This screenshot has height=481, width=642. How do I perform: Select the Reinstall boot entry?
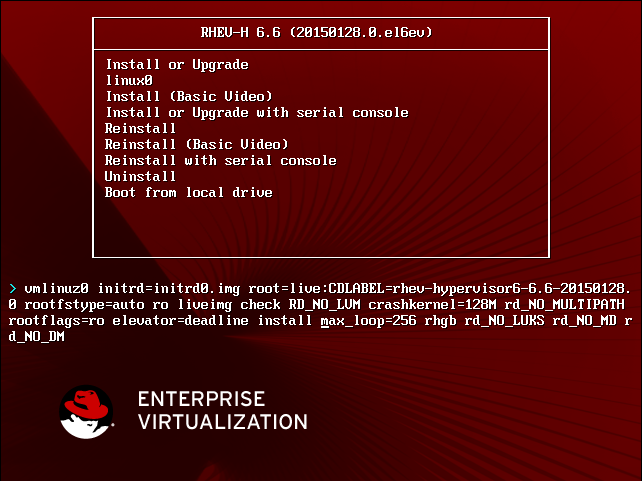pos(140,128)
